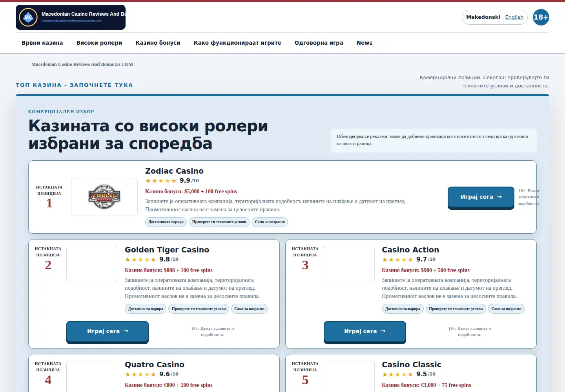This screenshot has height=392, width=565.
Task: Click the ТОП КАЗИНА - ЗАПОЧНЕТЕ ТУКА heading
Action: pyautogui.click(x=74, y=85)
